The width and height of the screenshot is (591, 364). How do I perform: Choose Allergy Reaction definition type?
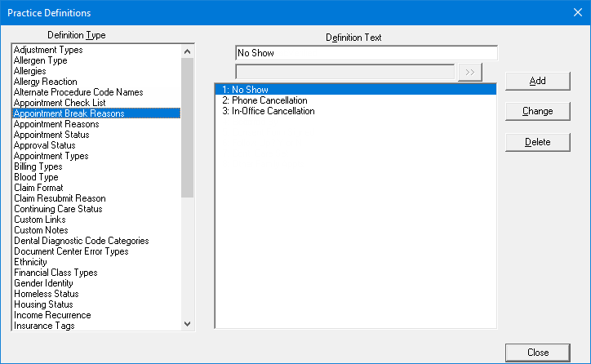coord(96,82)
